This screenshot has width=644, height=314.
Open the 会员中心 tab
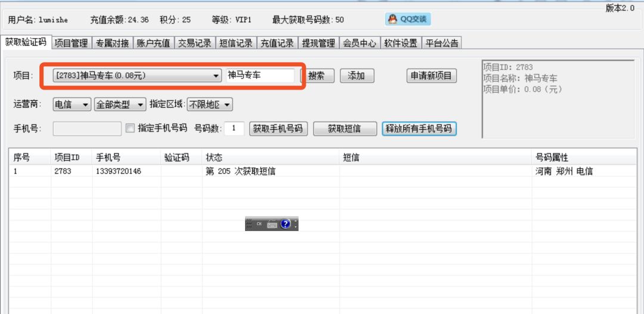(360, 43)
